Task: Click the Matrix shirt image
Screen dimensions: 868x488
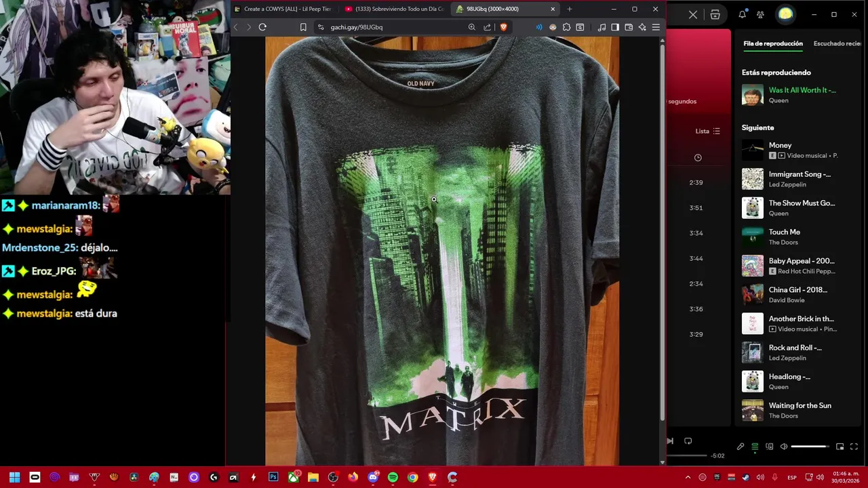Action: click(442, 251)
